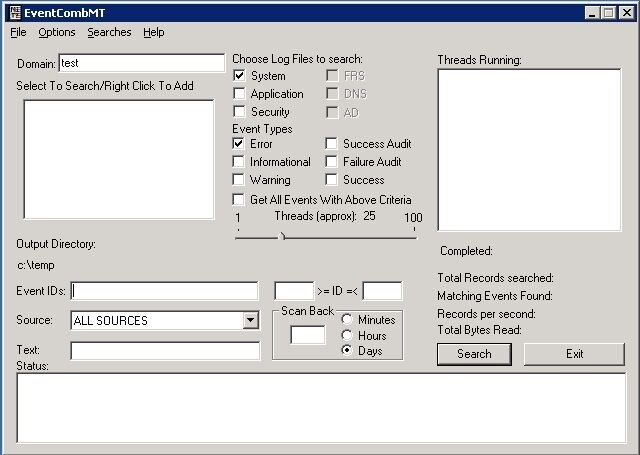Select the Minutes radio button
The width and height of the screenshot is (640, 455).
click(347, 320)
